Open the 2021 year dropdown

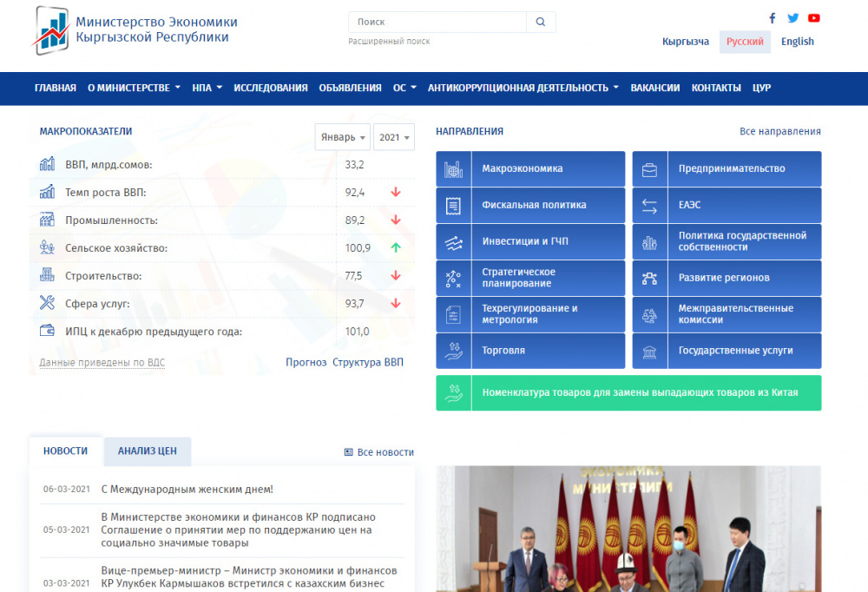point(395,137)
